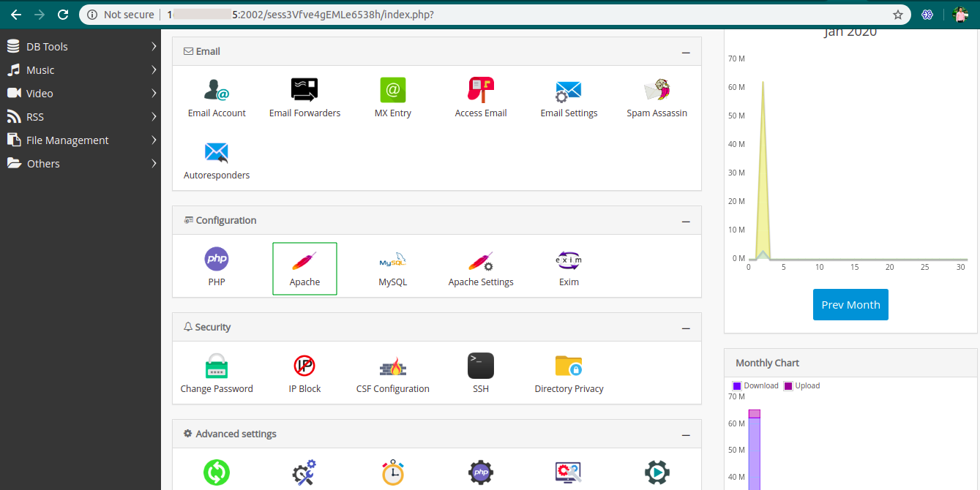Collapse the Security panel
This screenshot has height=490, width=980.
tap(686, 328)
